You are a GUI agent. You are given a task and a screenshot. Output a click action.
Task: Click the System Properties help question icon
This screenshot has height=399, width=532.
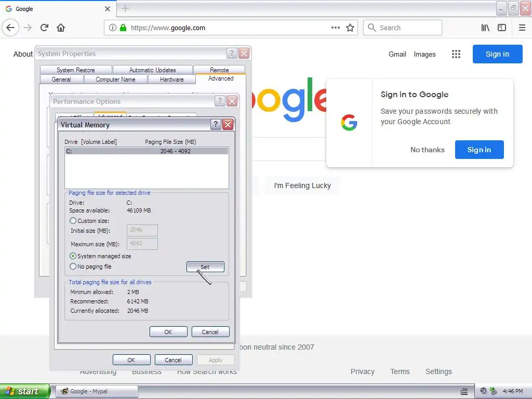[232, 54]
